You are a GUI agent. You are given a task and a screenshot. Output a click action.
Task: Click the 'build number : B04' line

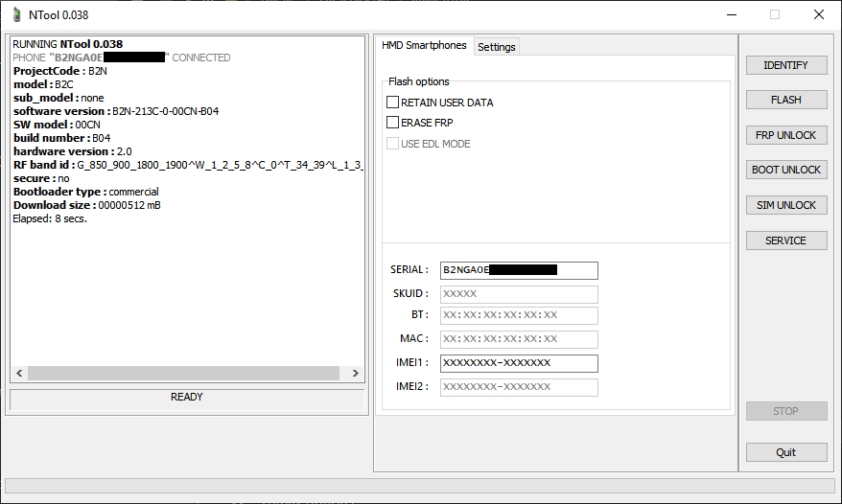coord(61,138)
